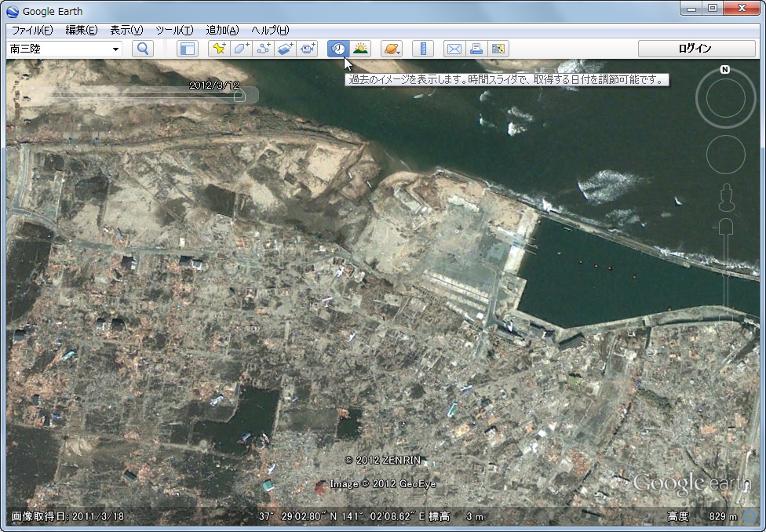Viewport: 766px width, 532px height.
Task: Click the N north reset button
Action: point(725,69)
